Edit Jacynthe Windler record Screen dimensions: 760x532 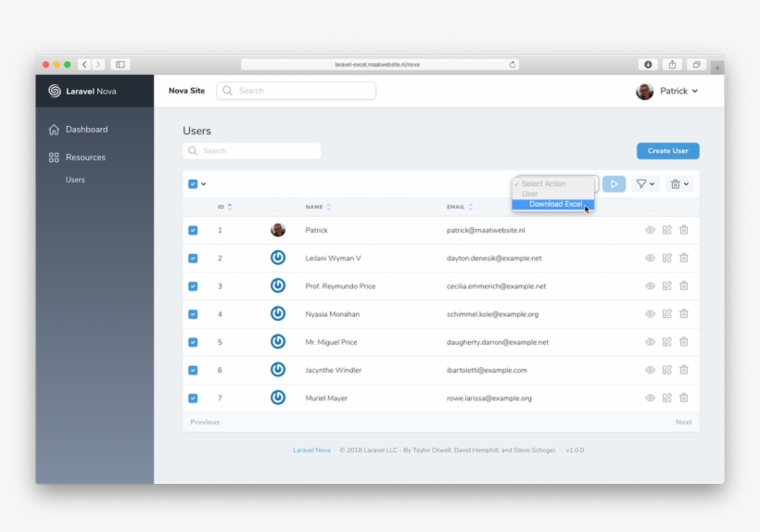click(667, 370)
